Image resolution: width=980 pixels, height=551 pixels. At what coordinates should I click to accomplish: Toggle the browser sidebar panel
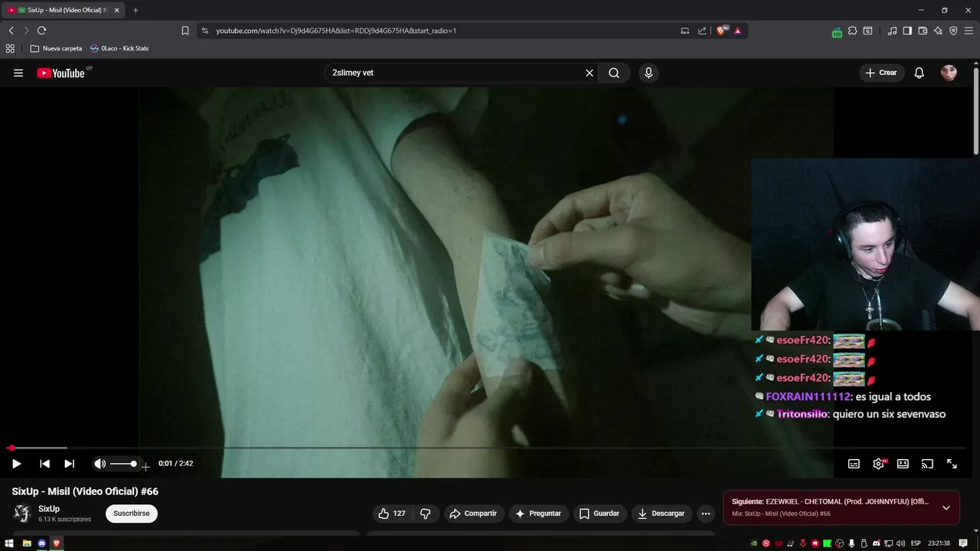coord(907,31)
